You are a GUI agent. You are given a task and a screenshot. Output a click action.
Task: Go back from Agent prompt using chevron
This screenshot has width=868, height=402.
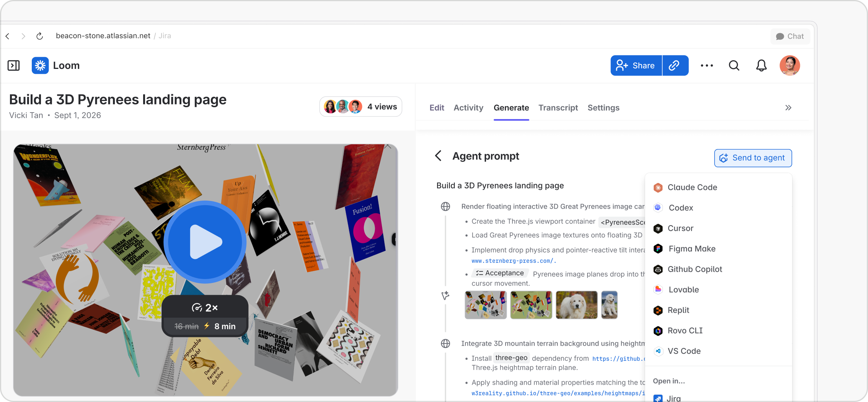pos(439,156)
